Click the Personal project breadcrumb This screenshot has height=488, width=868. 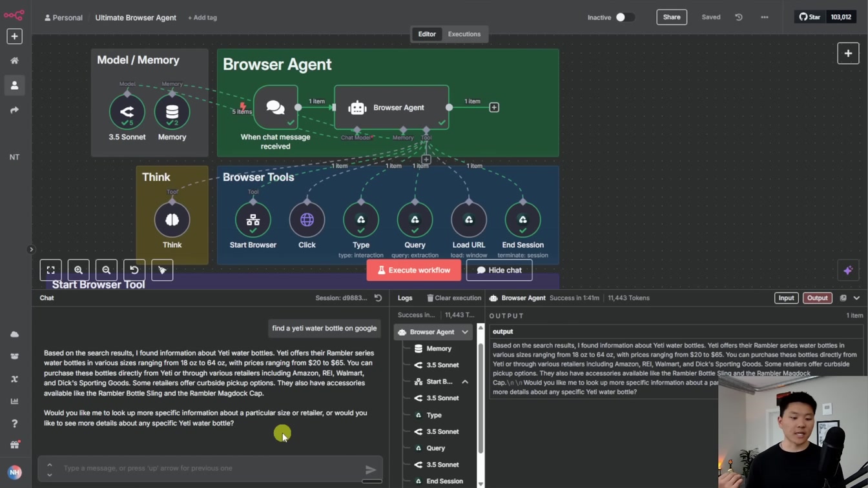click(63, 17)
